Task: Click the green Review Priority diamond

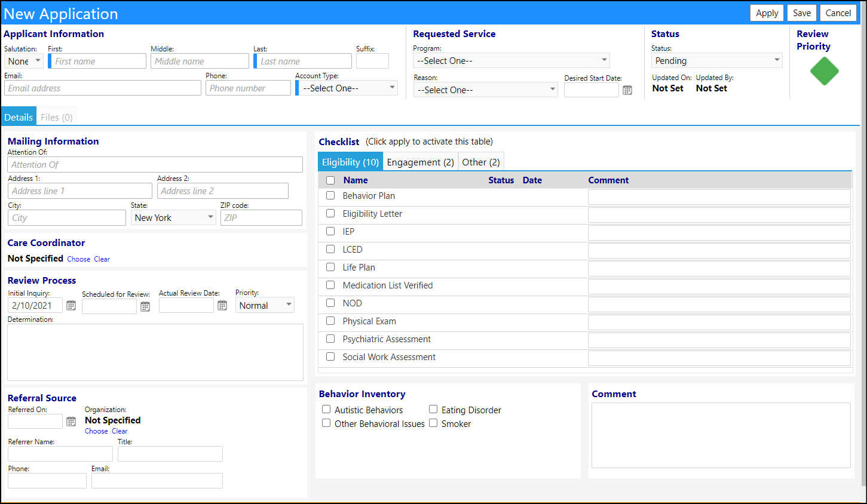Action: (x=825, y=71)
